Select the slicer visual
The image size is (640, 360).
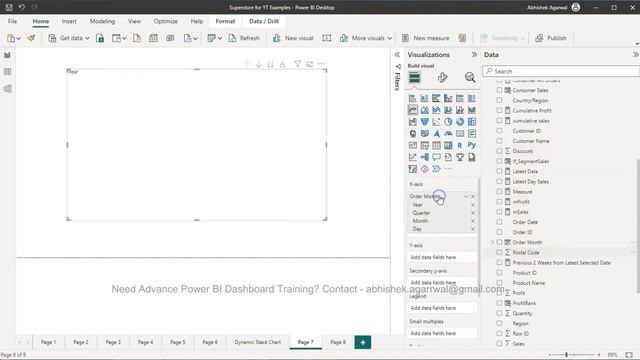pyautogui.click(x=424, y=145)
